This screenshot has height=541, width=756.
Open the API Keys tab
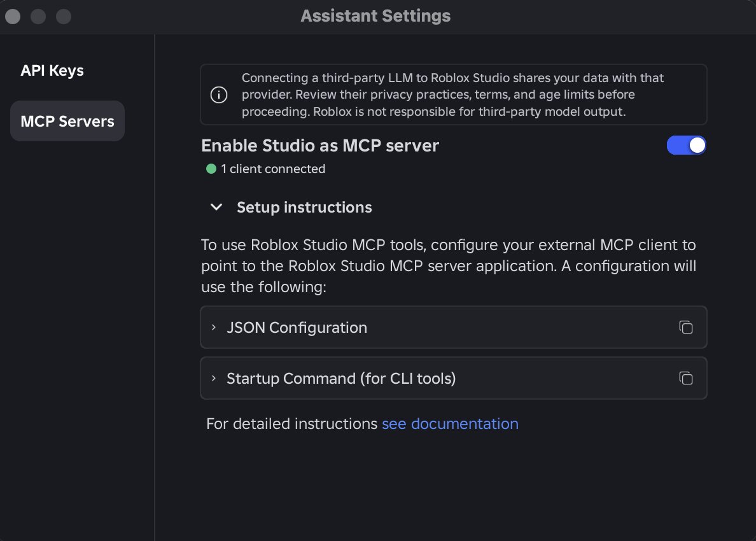pos(52,70)
